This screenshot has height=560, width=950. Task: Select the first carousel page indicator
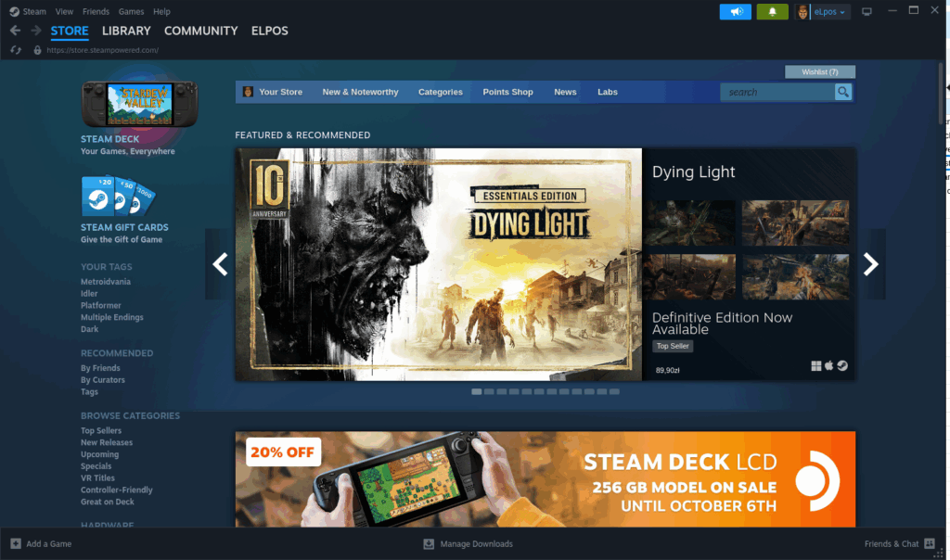(x=477, y=391)
